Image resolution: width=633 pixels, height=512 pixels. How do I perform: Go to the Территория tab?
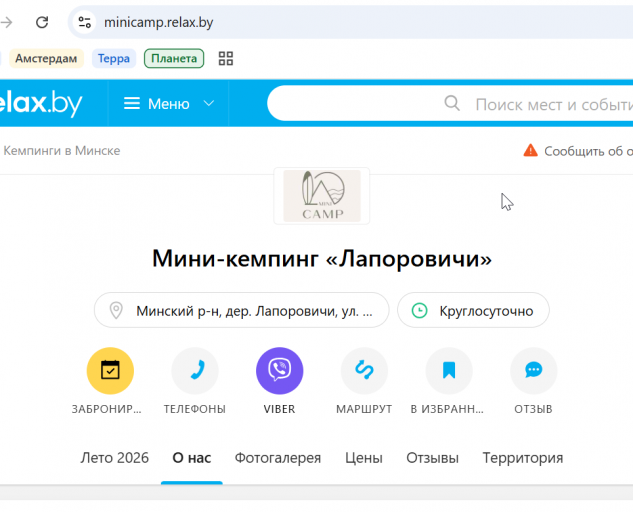(x=523, y=458)
